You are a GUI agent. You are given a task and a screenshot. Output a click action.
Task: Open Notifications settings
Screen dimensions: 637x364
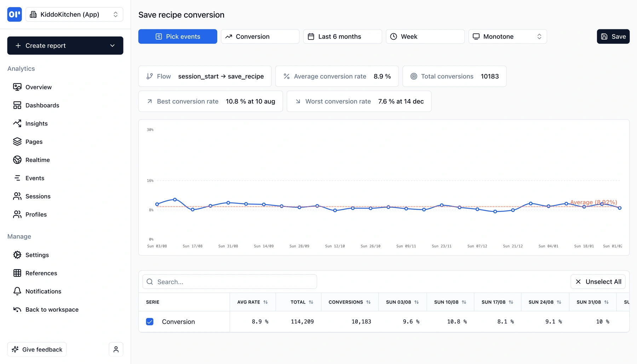point(43,291)
